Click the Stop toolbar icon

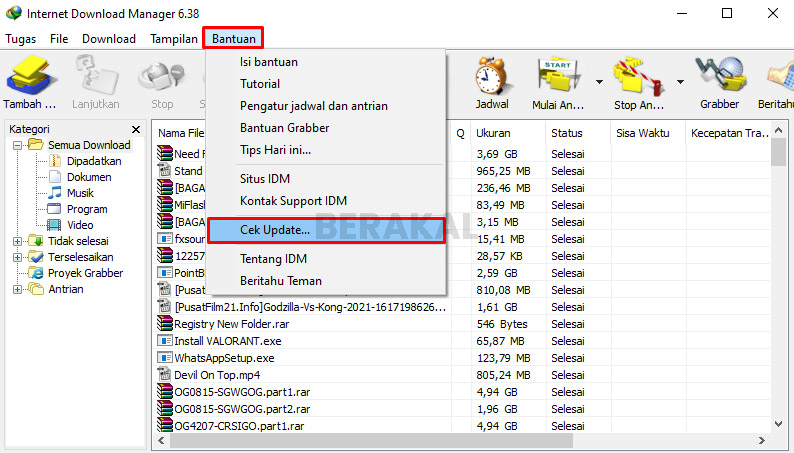[x=162, y=76]
